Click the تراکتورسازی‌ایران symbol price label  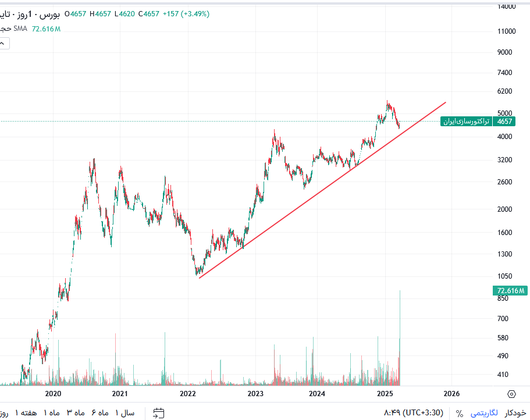coord(467,122)
